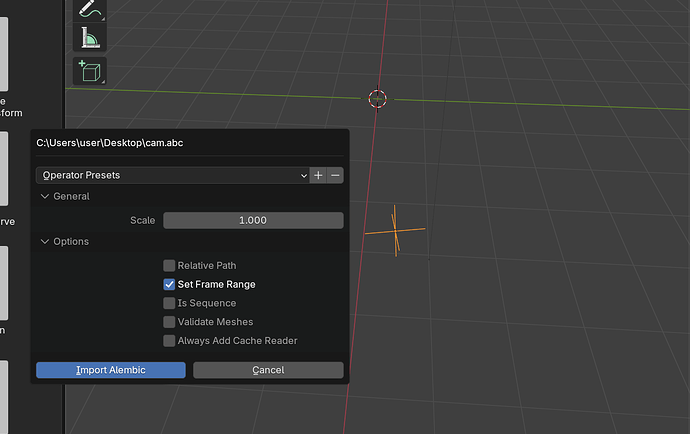This screenshot has width=690, height=434.
Task: Click the Import Alembic button
Action: [x=111, y=370]
